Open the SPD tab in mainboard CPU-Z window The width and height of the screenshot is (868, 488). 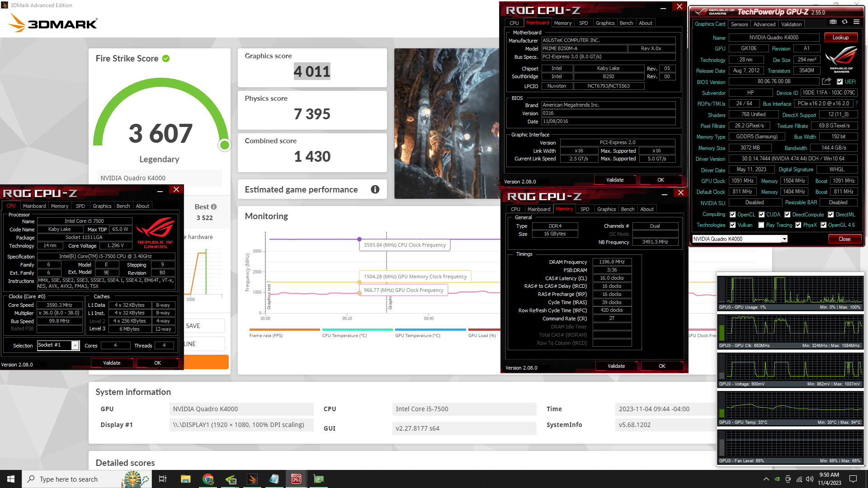(x=583, y=23)
